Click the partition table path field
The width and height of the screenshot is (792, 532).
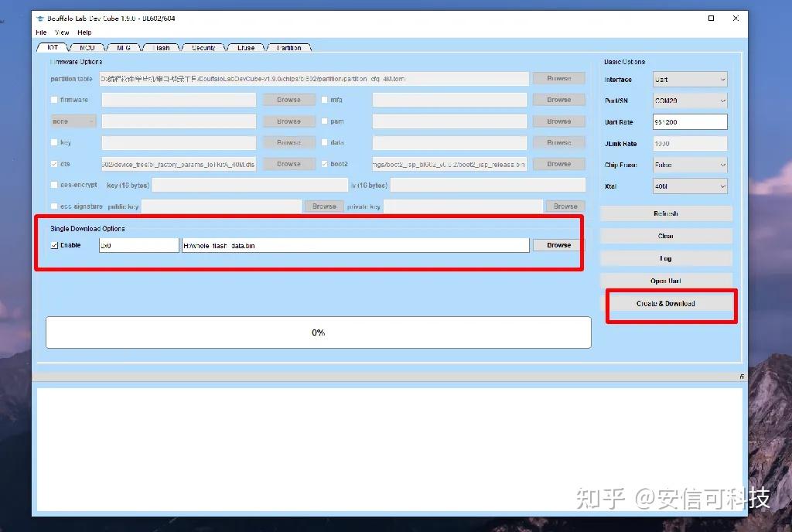[x=314, y=79]
